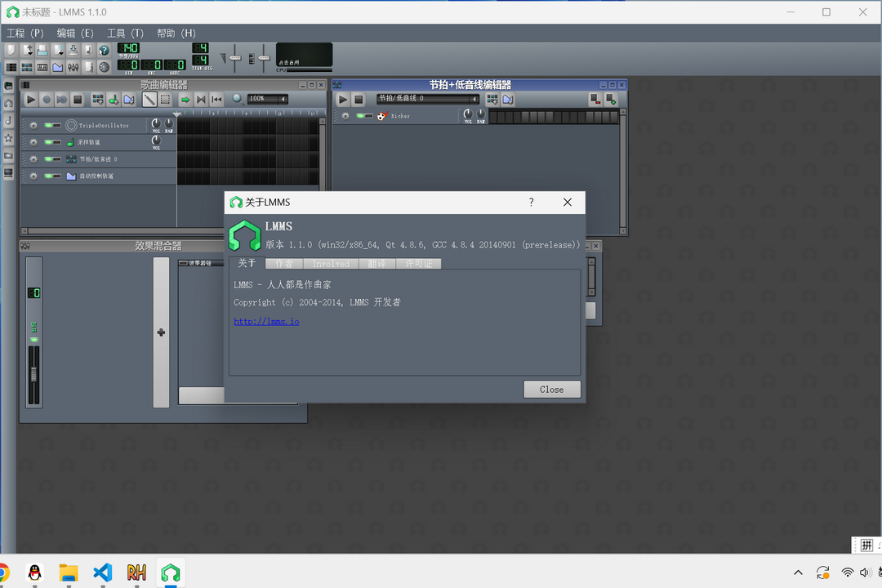Open the Kicker instrument plugin icon
This screenshot has height=588, width=882.
coord(381,116)
